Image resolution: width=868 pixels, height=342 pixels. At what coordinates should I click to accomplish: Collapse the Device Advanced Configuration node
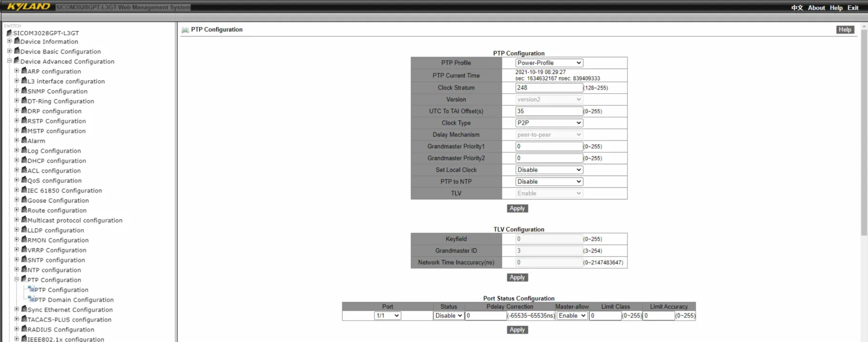click(x=10, y=61)
